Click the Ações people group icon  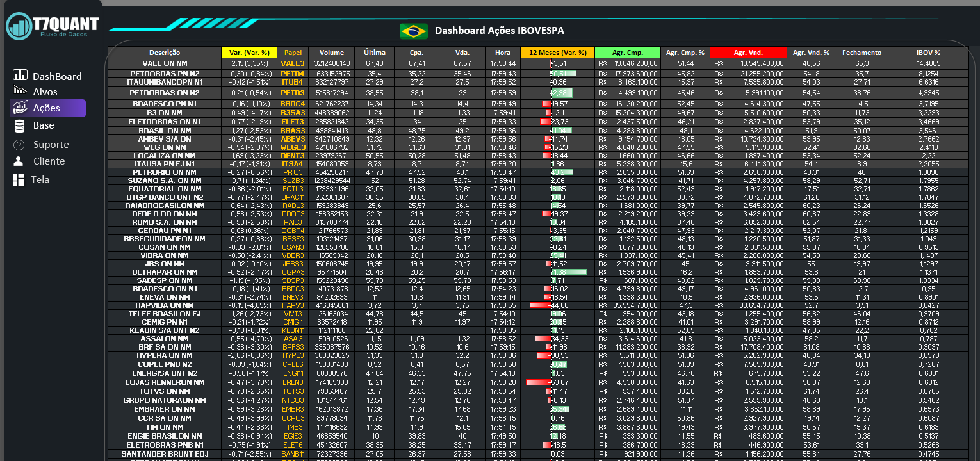coord(20,108)
